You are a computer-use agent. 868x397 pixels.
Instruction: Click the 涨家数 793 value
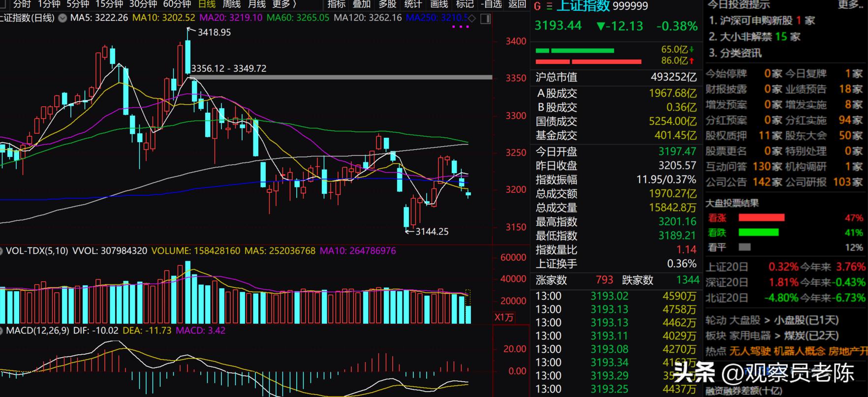click(x=604, y=280)
